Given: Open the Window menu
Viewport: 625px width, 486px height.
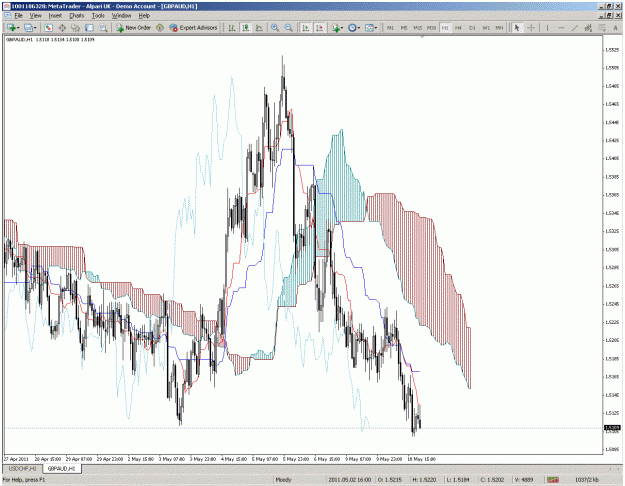Looking at the screenshot, I should (121, 16).
